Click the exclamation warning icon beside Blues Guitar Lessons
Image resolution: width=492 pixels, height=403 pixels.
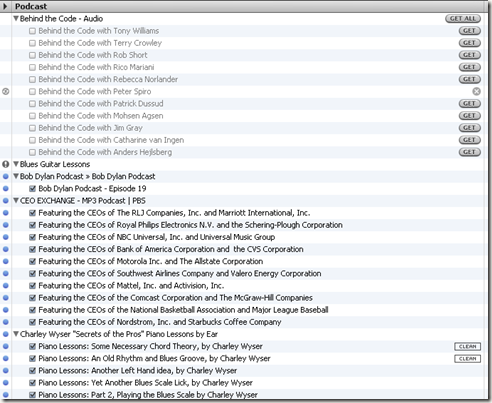coord(6,164)
